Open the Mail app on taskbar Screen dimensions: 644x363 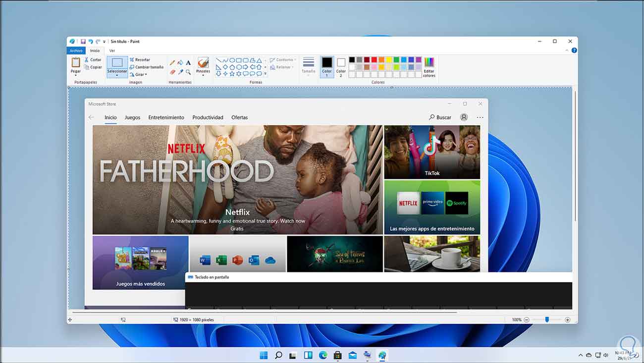click(353, 355)
